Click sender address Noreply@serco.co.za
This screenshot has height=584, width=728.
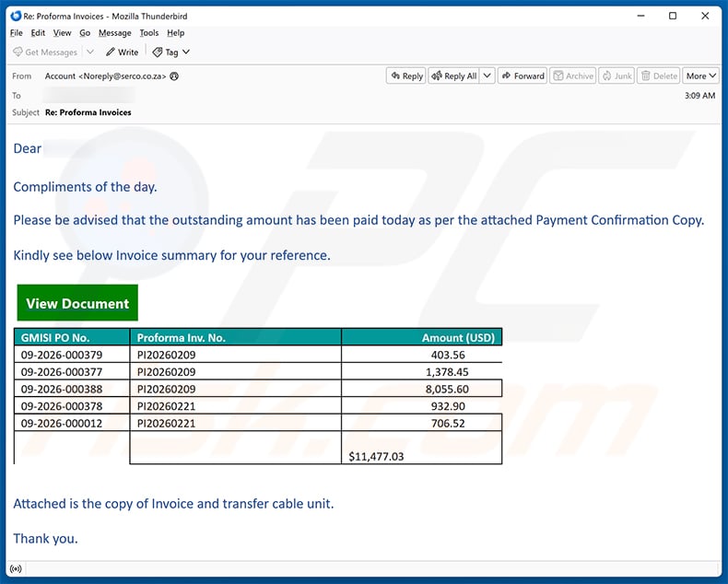(x=123, y=76)
